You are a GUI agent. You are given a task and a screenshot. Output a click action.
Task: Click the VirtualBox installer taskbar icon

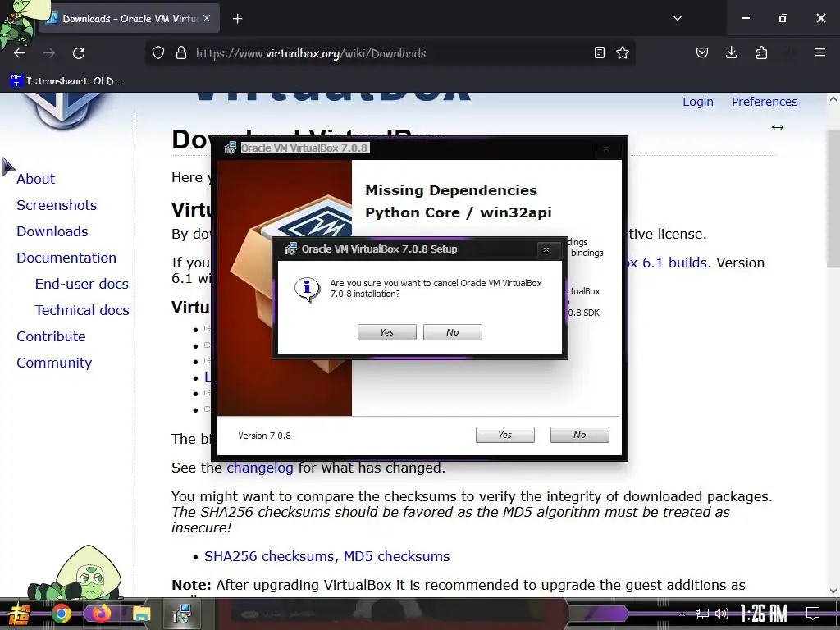182,614
